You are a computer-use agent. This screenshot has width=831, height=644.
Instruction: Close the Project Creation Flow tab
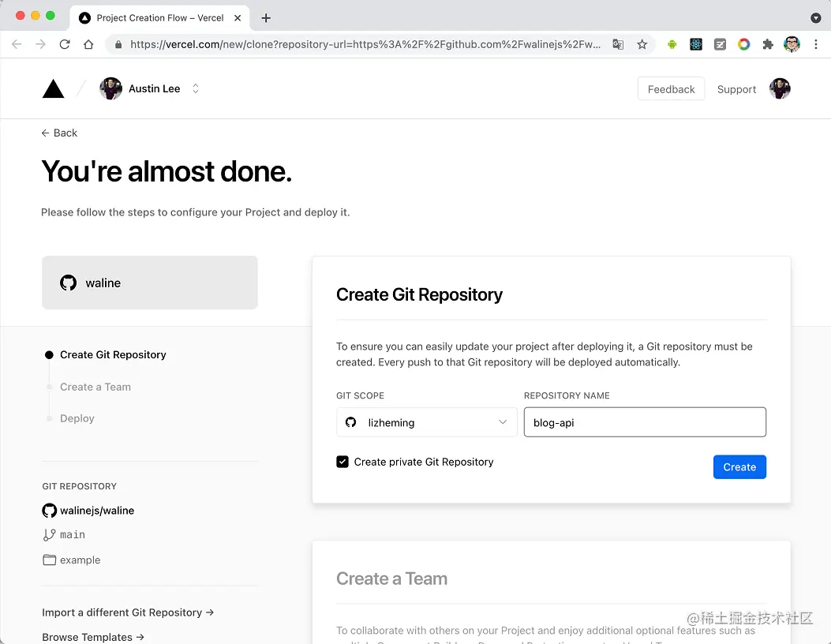click(x=238, y=18)
